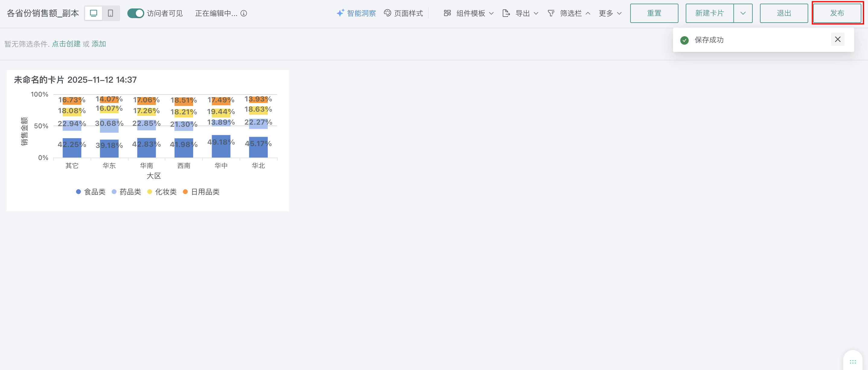Dismiss the 保存成功 notification
The width and height of the screenshot is (868, 370).
pyautogui.click(x=837, y=40)
